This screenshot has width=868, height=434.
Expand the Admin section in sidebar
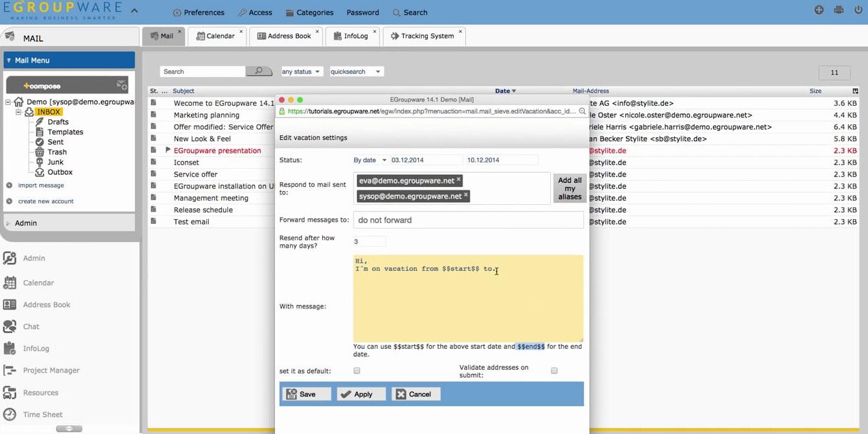70,223
